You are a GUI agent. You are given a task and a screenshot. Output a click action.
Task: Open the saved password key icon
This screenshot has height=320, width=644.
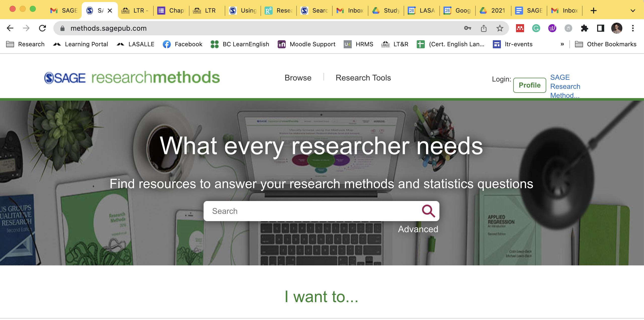[468, 28]
